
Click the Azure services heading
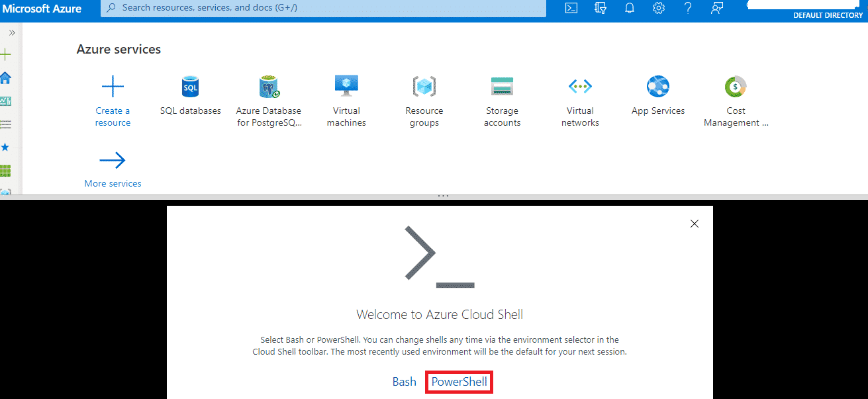pos(119,50)
